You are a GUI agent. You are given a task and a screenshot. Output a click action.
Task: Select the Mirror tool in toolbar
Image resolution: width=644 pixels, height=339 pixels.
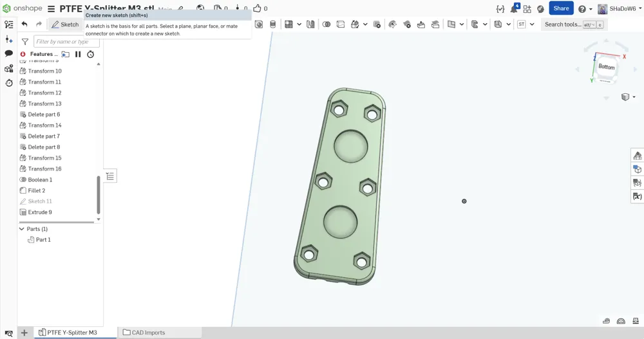[310, 24]
